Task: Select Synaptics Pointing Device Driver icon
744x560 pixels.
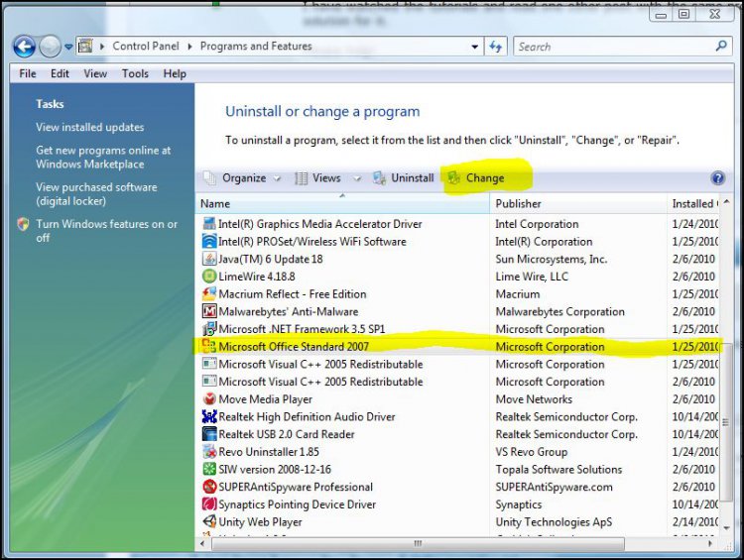Action: (208, 504)
